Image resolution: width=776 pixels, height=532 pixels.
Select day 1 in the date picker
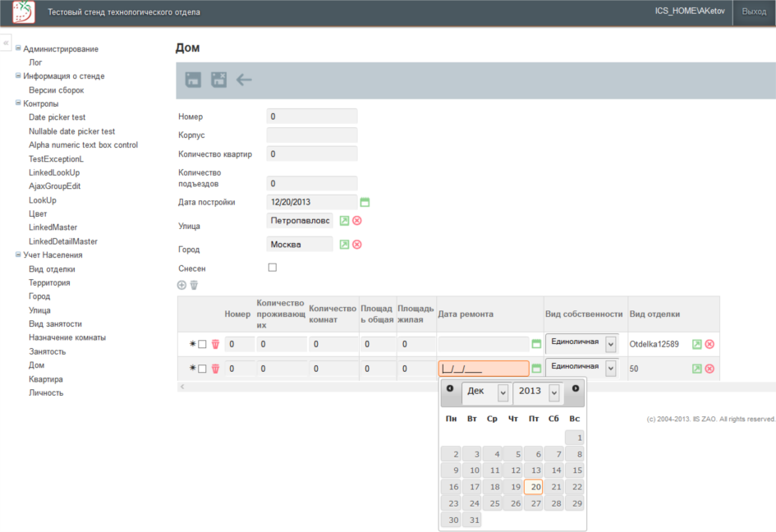pos(574,438)
